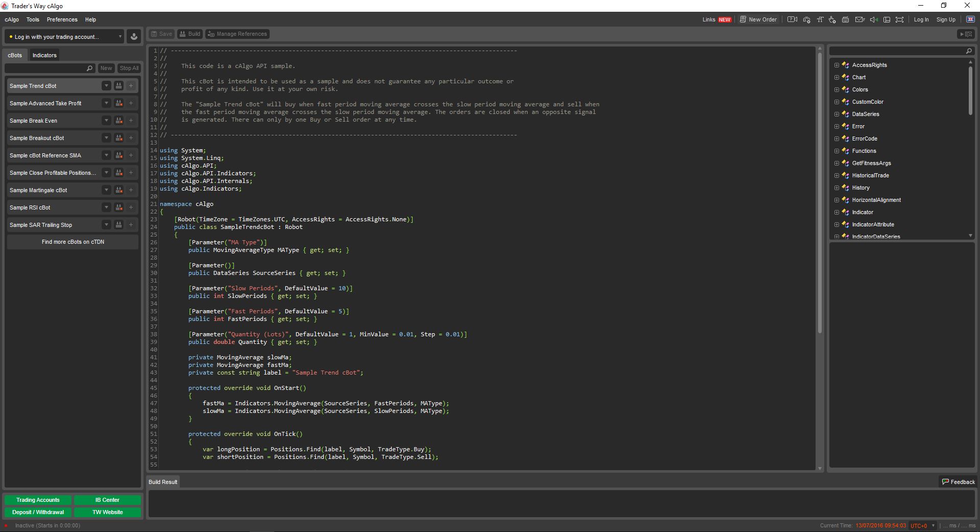980x532 pixels.
Task: Click the text size (TT) icon
Action: 820,19
